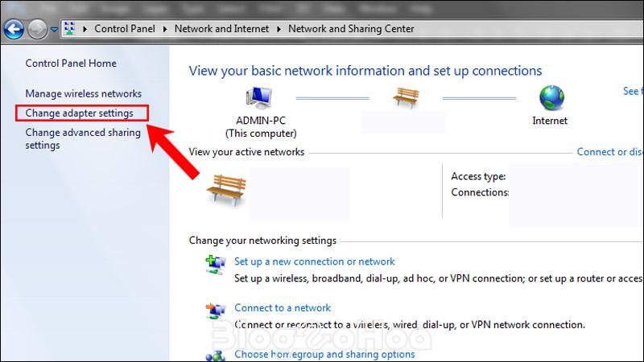Screen dimensions: 644x362
Task: Expand the arrow before Control Panel breadcrumb
Action: click(85, 29)
